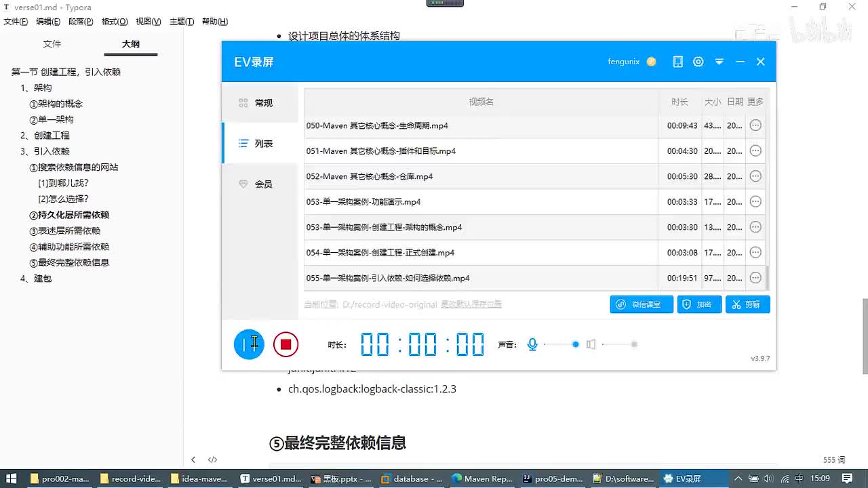Sort by 时长 column header

[679, 102]
